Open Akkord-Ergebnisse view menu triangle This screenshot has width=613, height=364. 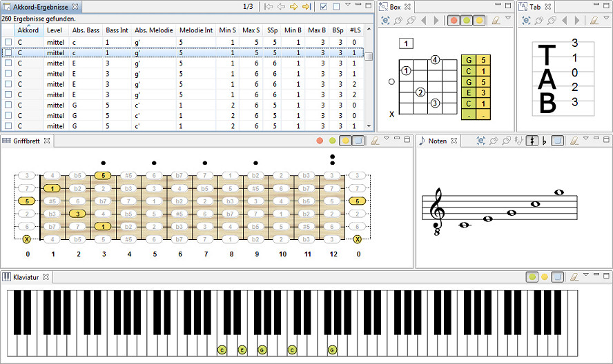click(347, 4)
